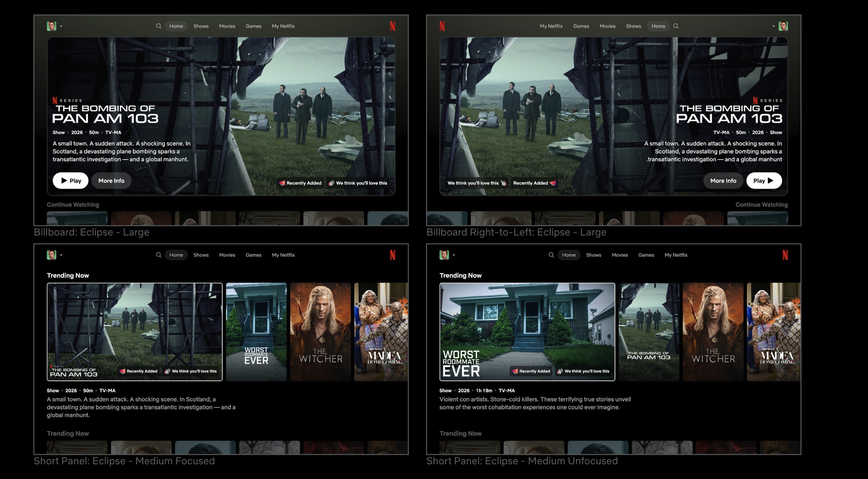Image resolution: width=868 pixels, height=479 pixels.
Task: Click profile avatar in Right-to-Left billboard panel
Action: click(783, 26)
